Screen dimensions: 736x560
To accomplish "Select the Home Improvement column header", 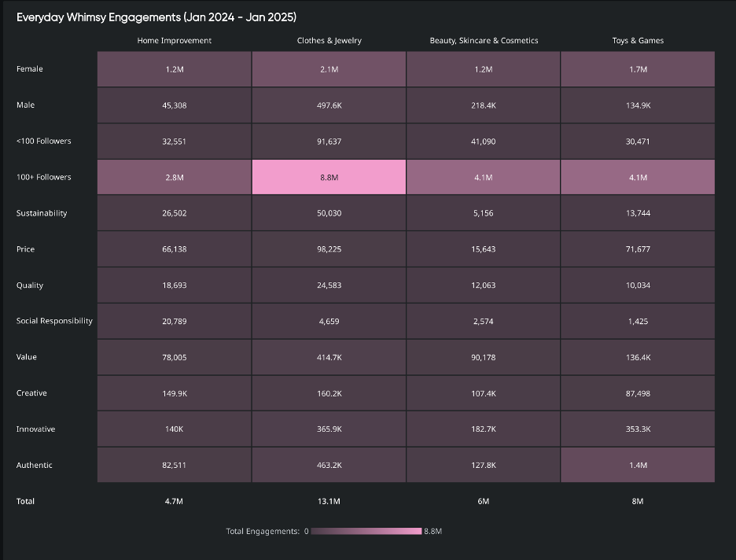I will pyautogui.click(x=174, y=40).
